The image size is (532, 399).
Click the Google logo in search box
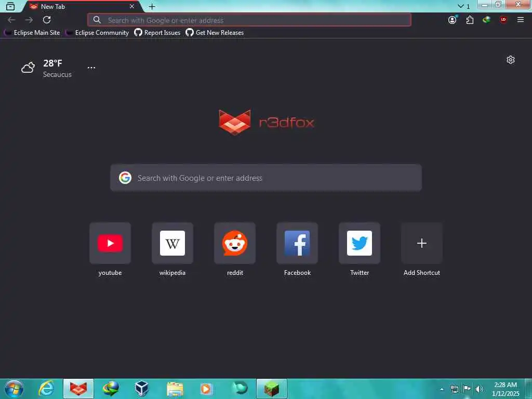click(x=125, y=178)
